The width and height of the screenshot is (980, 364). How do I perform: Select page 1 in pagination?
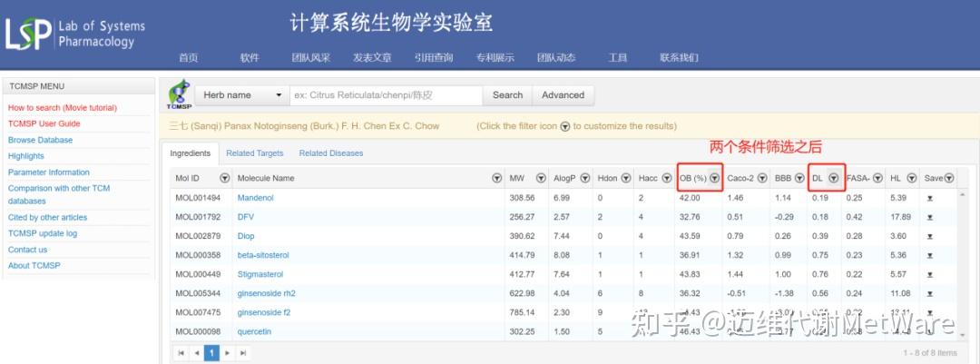pos(211,353)
